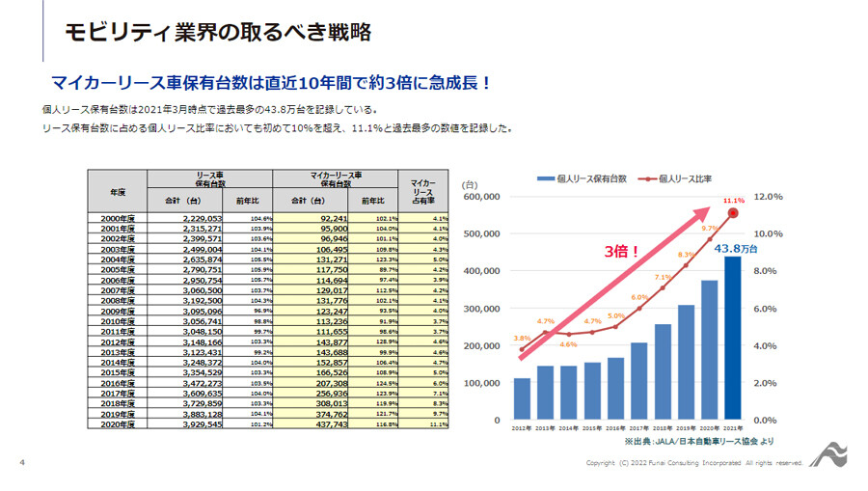
Task: Click the table value 3,048,150
Action: tap(203, 332)
